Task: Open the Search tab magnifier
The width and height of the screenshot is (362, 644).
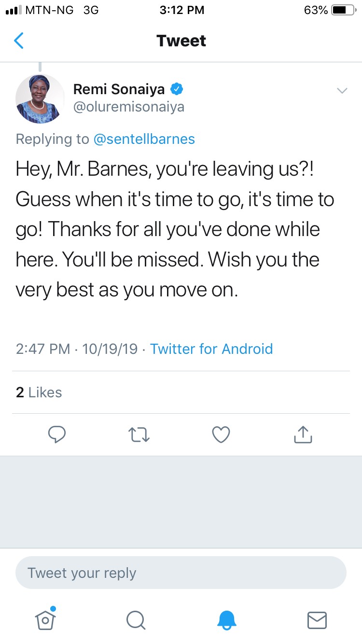Action: pyautogui.click(x=136, y=620)
